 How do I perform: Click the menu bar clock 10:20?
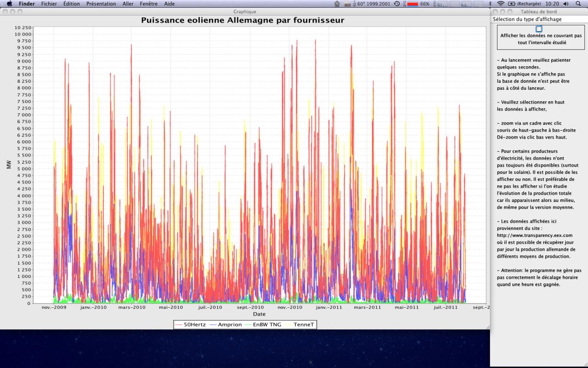[552, 4]
